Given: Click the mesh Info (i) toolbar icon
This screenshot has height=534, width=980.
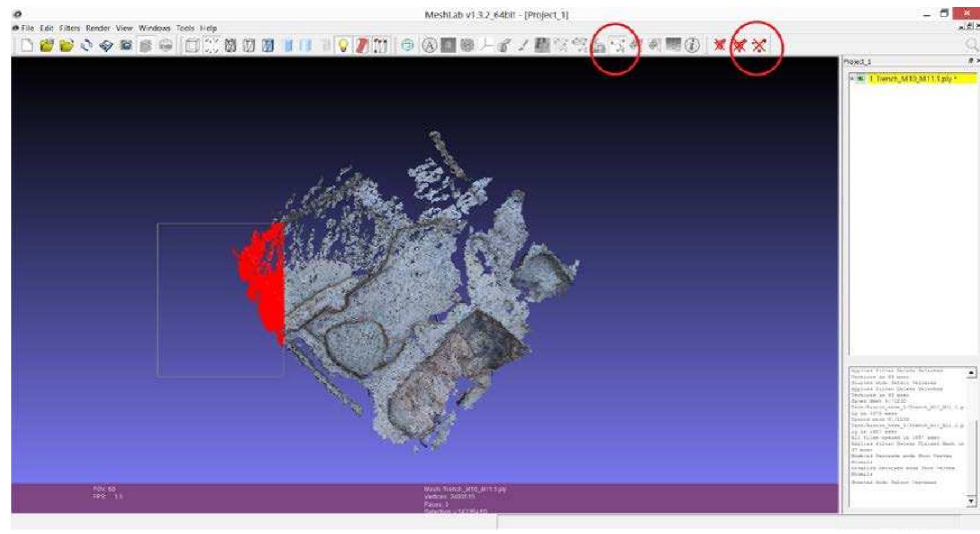Looking at the screenshot, I should (692, 45).
